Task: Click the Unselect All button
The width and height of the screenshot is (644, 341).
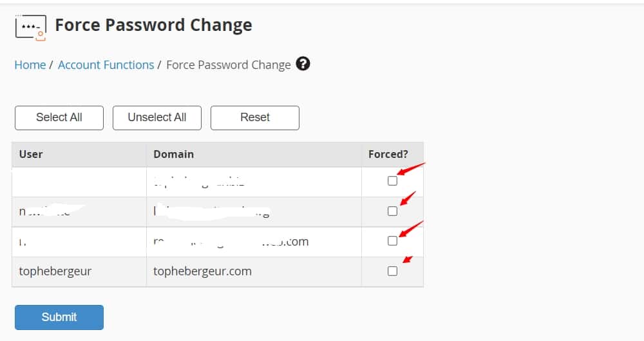Action: [x=157, y=118]
